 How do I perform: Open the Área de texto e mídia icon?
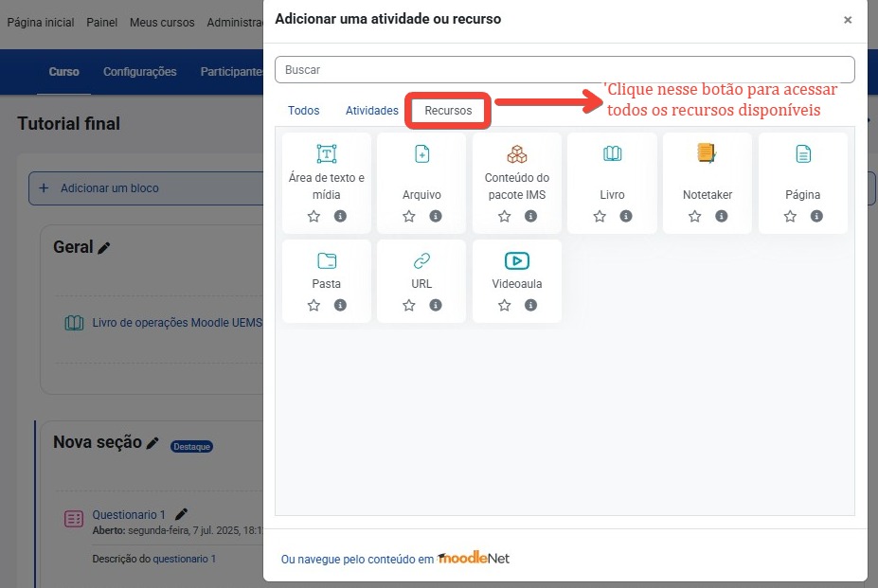click(x=326, y=153)
